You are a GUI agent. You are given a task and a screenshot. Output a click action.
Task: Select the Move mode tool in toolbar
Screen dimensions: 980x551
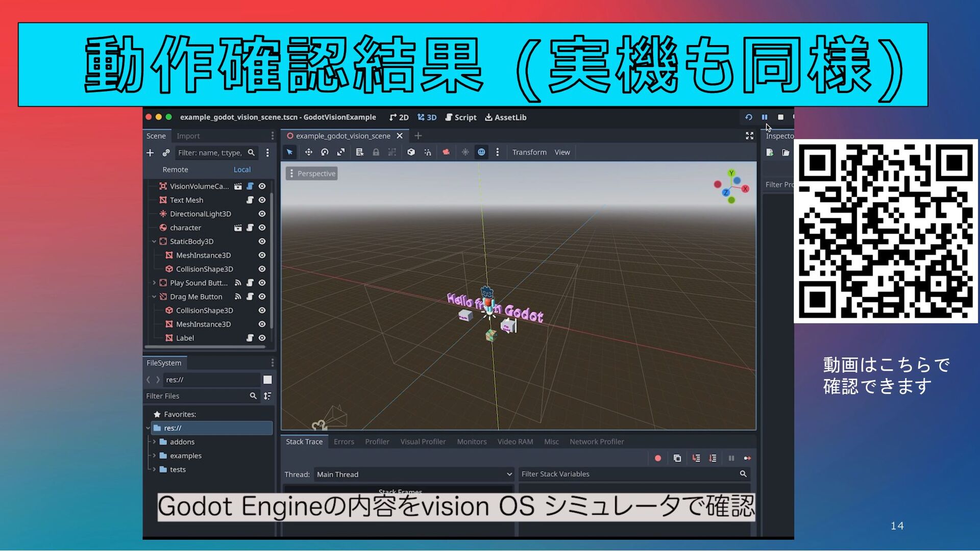308,152
